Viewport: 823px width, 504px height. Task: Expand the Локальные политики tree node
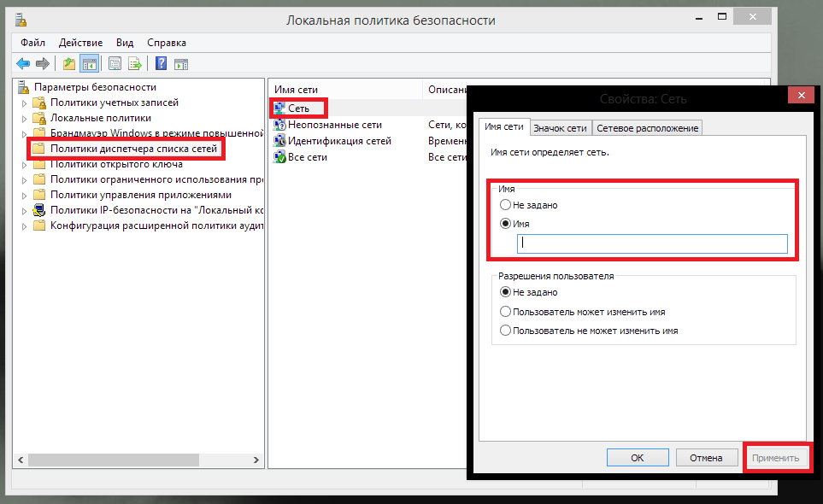(x=25, y=118)
